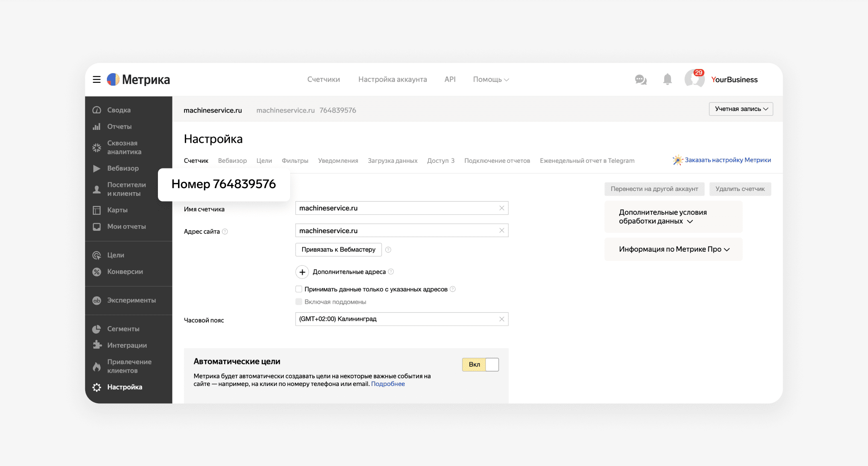Click the Посетители и клиенты person icon

97,189
